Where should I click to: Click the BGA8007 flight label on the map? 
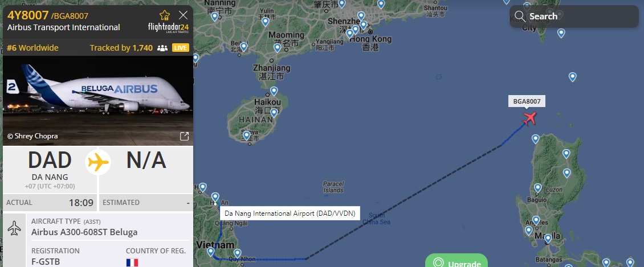coord(527,101)
